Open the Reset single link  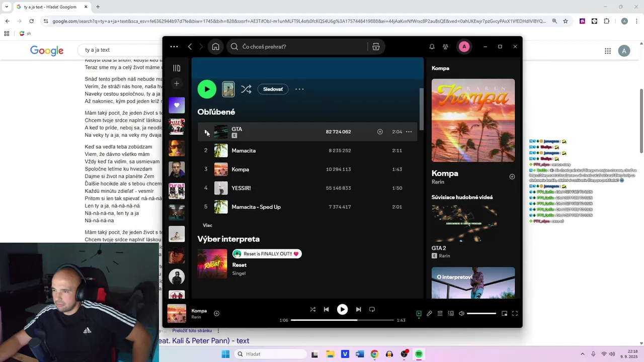pos(239,265)
